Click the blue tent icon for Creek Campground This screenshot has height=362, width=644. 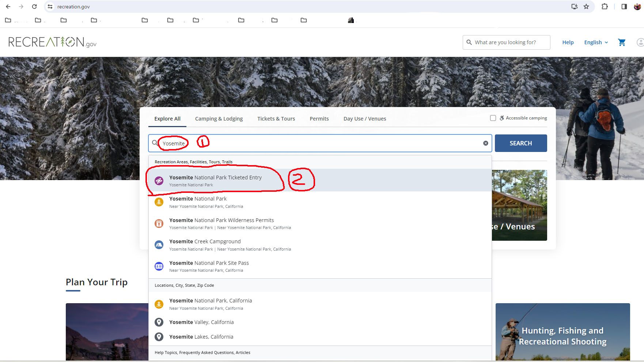click(x=159, y=245)
